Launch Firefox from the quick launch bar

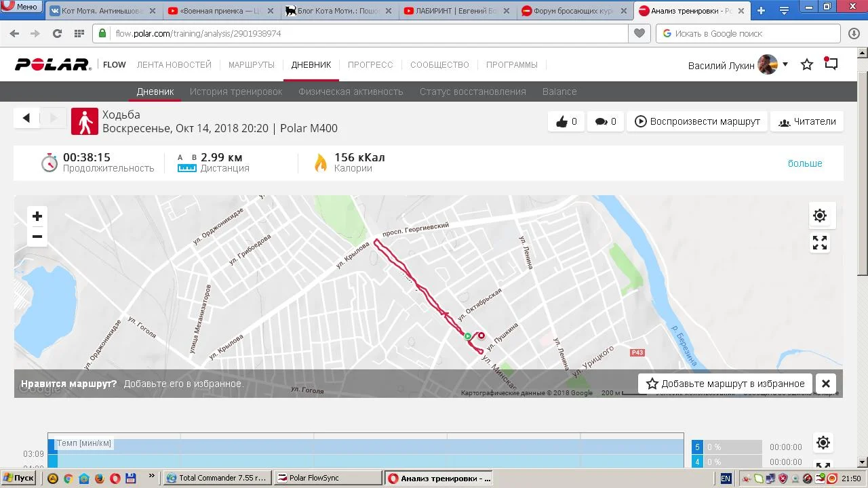[100, 478]
